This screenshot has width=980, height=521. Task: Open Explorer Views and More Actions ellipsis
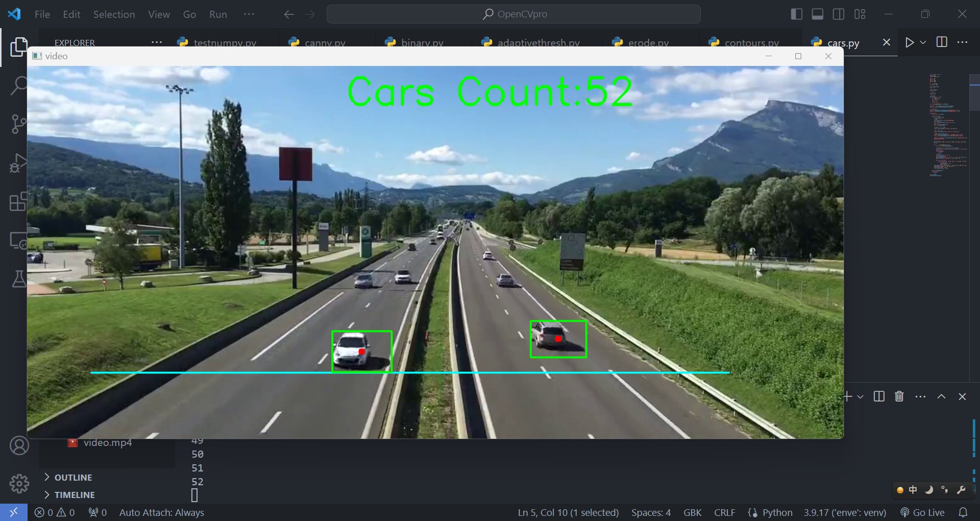point(157,42)
